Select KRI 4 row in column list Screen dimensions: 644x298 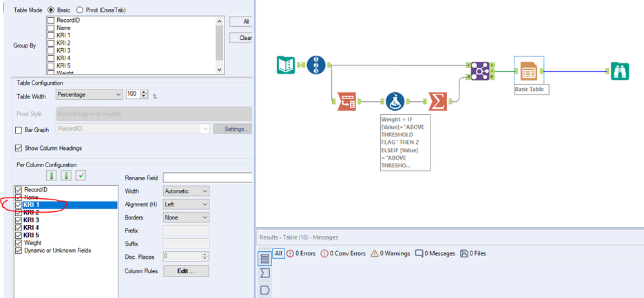pyautogui.click(x=65, y=228)
